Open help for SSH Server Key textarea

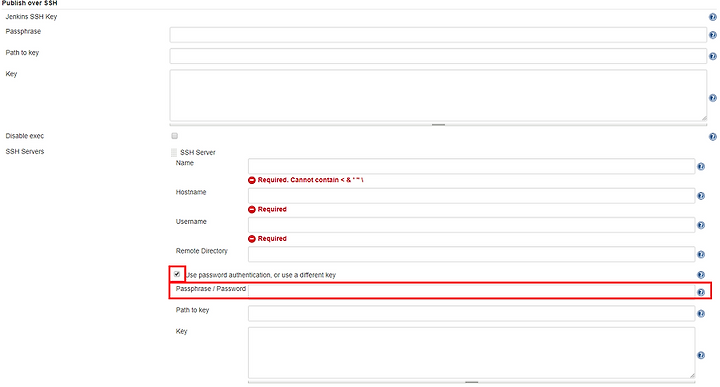(701, 355)
